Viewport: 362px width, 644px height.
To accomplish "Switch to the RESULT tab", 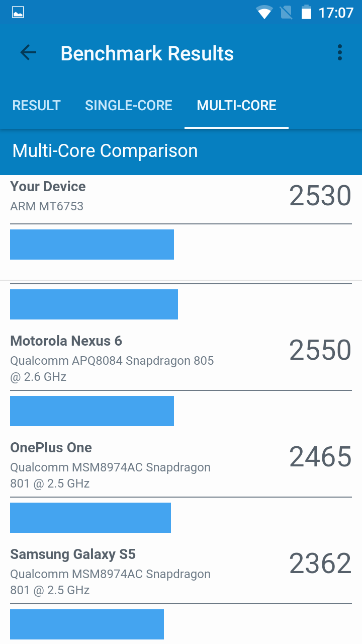I will (36, 105).
